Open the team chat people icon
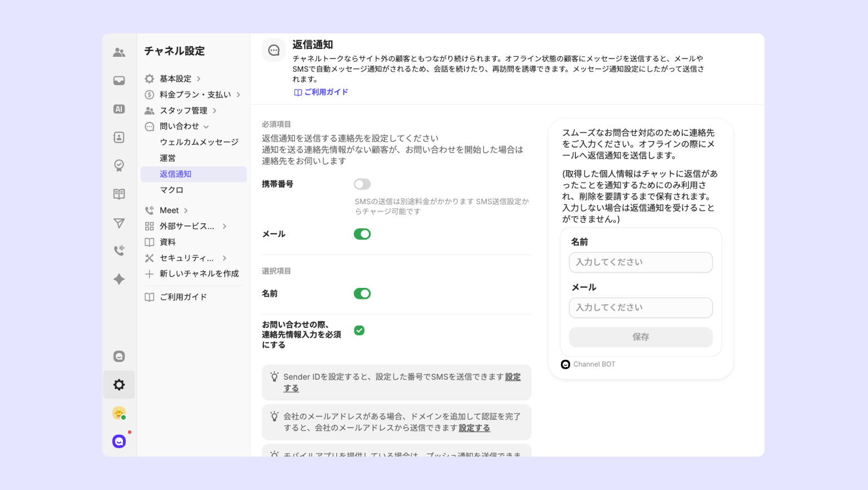Screen dimensions: 868x490 [x=119, y=52]
